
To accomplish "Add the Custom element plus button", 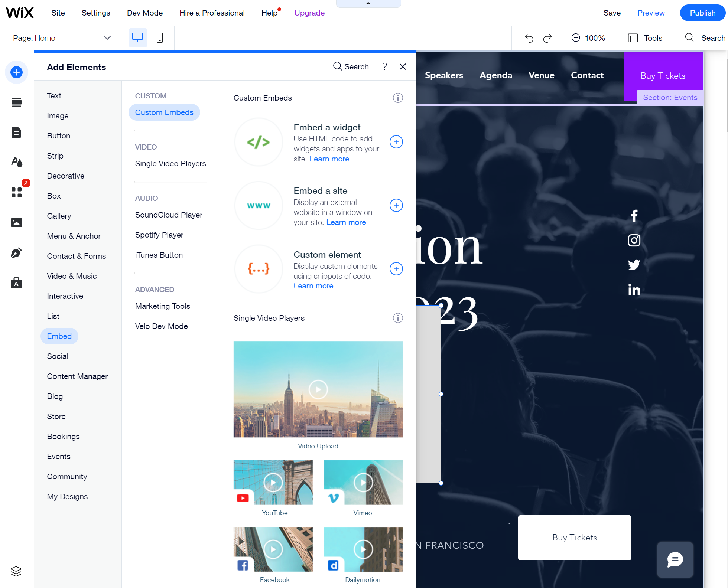I will (x=396, y=269).
